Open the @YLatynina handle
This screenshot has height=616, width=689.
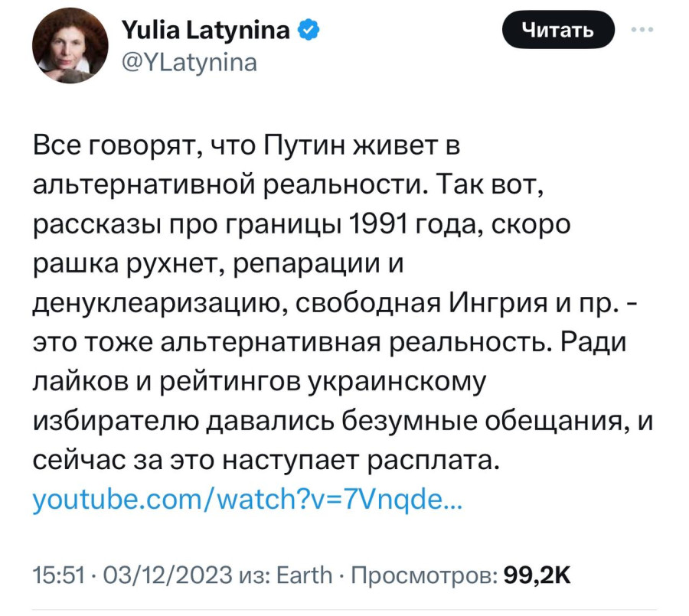[x=189, y=63]
